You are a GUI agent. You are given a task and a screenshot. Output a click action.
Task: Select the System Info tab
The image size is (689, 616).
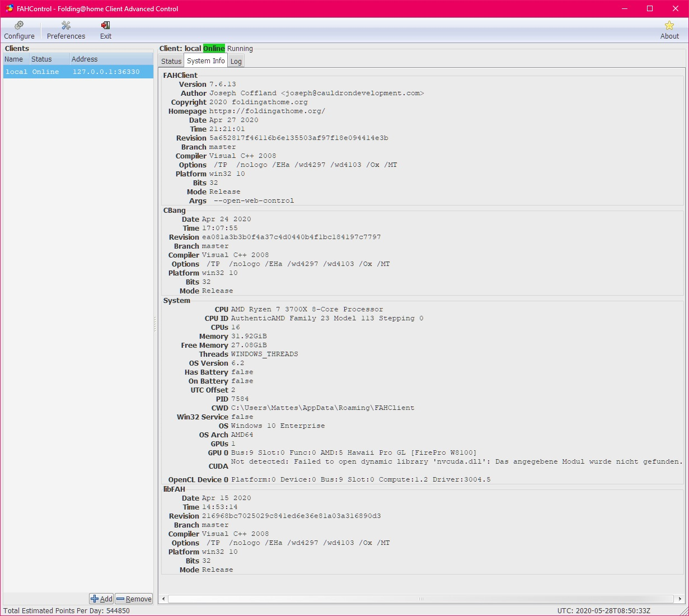tap(206, 60)
